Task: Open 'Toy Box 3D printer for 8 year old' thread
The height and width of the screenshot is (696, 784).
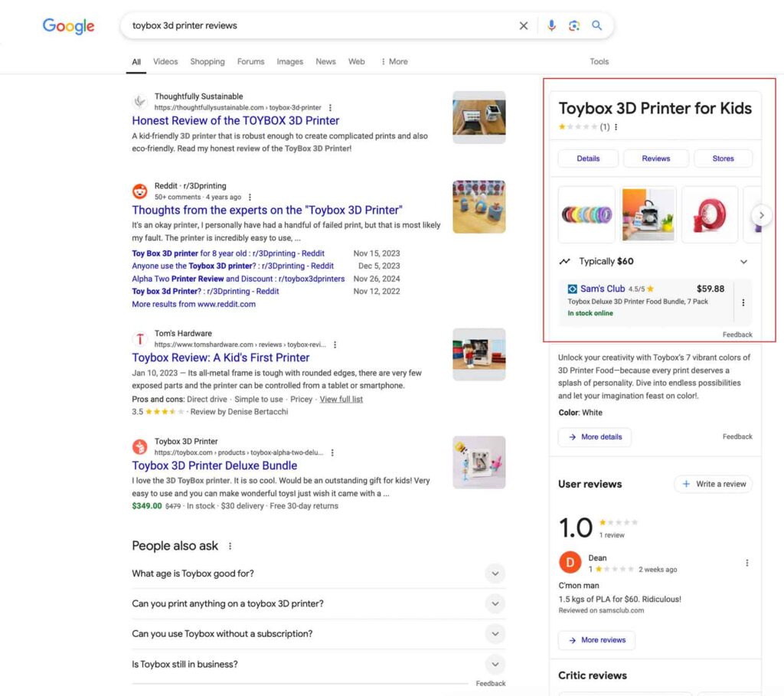Action: tap(228, 253)
